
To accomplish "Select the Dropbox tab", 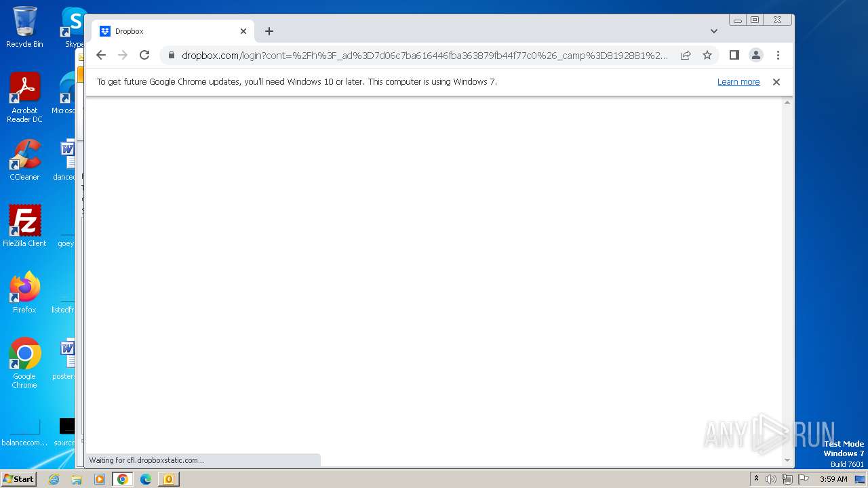I will (173, 31).
